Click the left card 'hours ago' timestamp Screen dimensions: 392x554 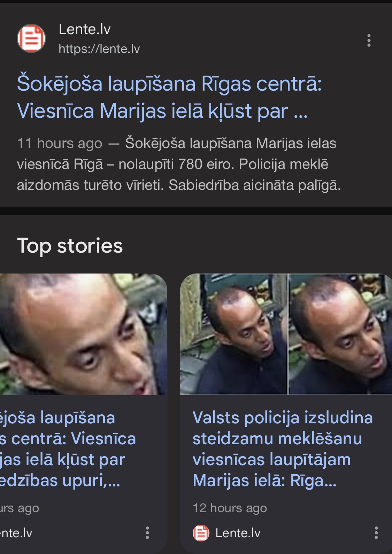click(20, 508)
